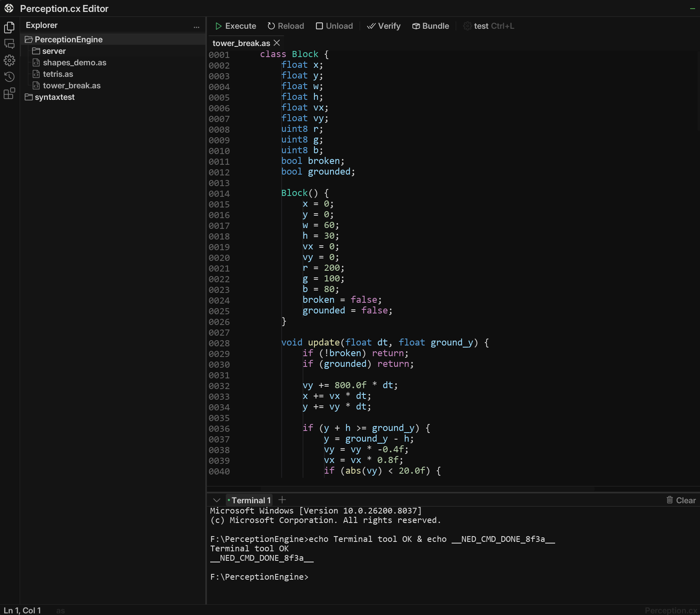
Task: Add a new terminal with plus icon
Action: click(x=282, y=500)
